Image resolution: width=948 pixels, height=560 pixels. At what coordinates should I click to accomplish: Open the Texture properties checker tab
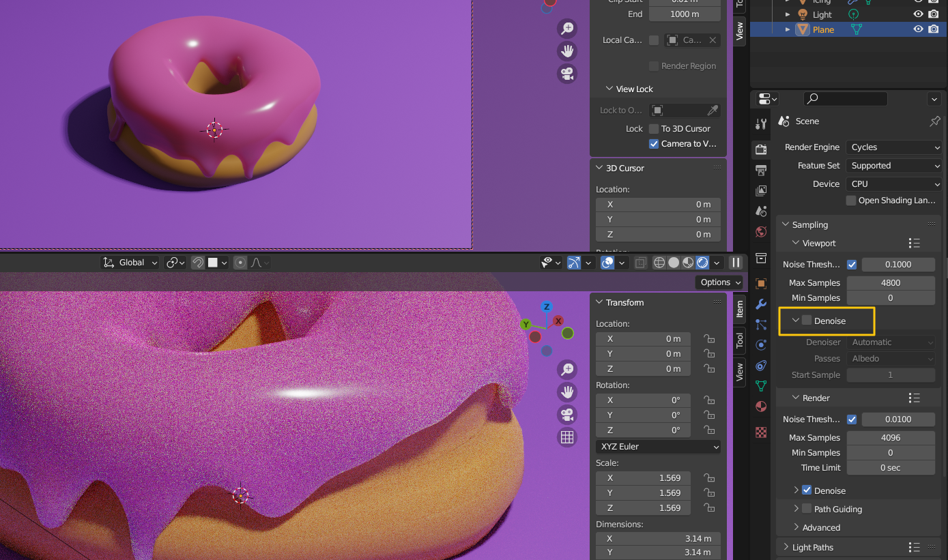(761, 432)
